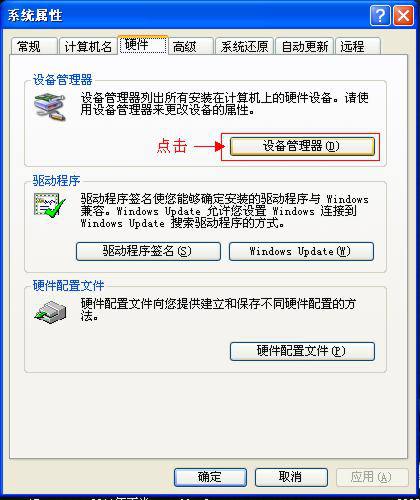Cancel the dialog with 取消

[x=291, y=477]
